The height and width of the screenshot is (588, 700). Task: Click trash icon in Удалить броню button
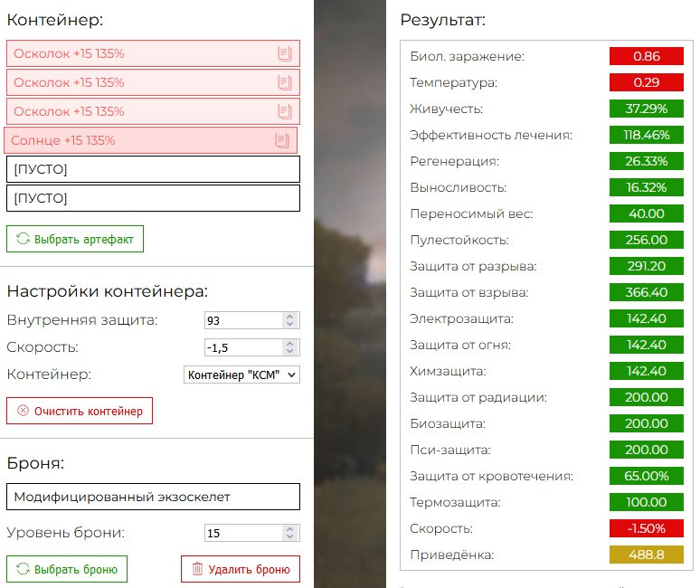click(197, 569)
